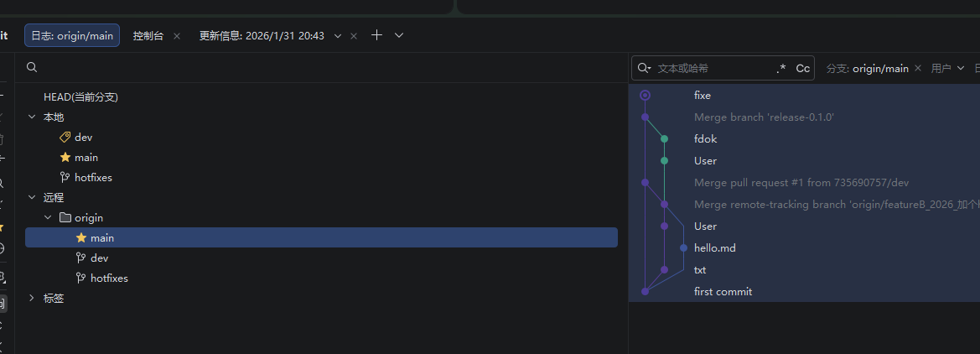980x354 pixels.
Task: Select the local main branch
Action: pyautogui.click(x=86, y=157)
